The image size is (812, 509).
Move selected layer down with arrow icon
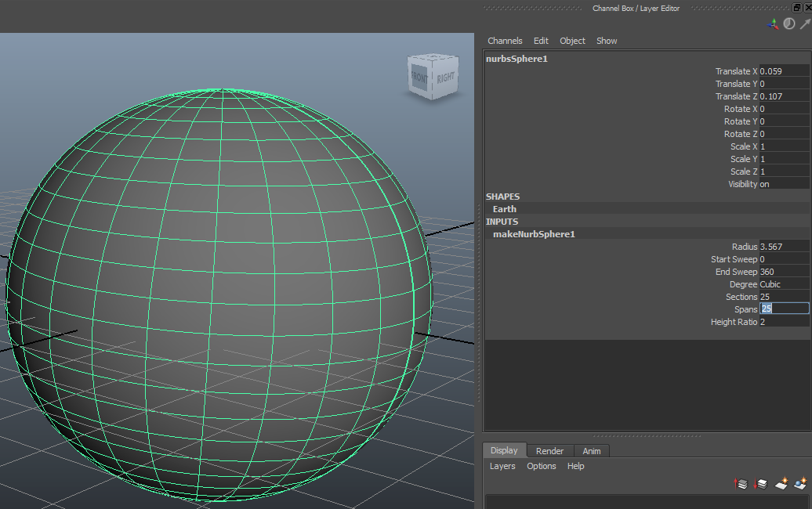[760, 484]
